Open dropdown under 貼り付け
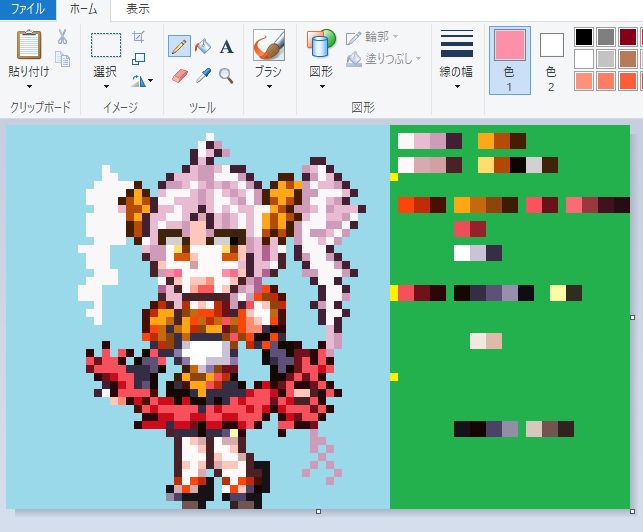643x532 pixels. click(x=29, y=87)
